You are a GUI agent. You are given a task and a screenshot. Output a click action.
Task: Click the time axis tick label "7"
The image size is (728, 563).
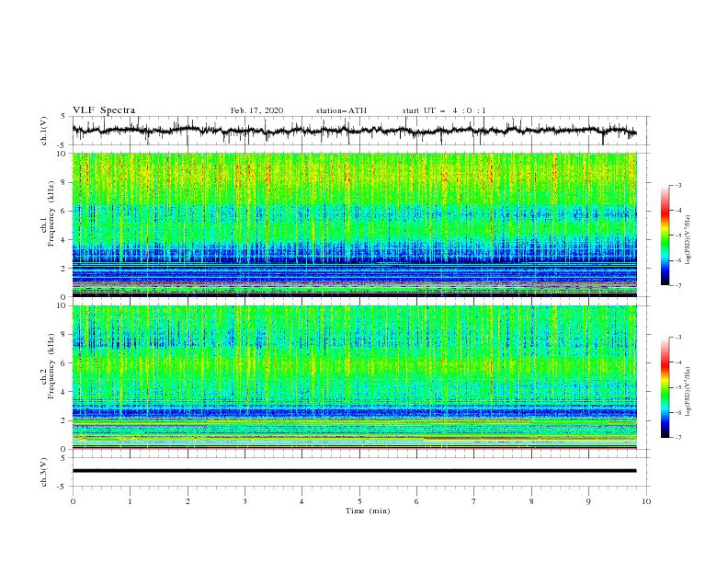click(473, 501)
